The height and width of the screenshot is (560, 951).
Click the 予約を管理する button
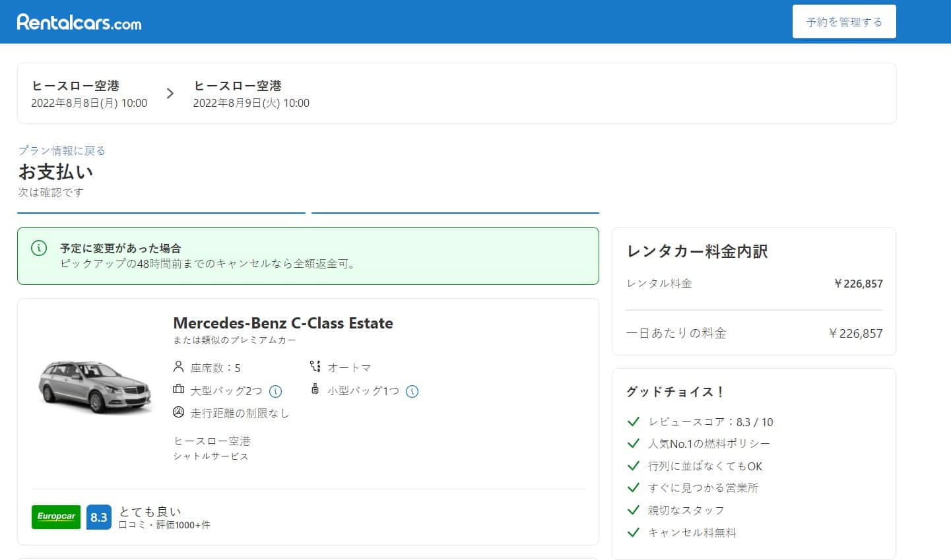[x=844, y=22]
